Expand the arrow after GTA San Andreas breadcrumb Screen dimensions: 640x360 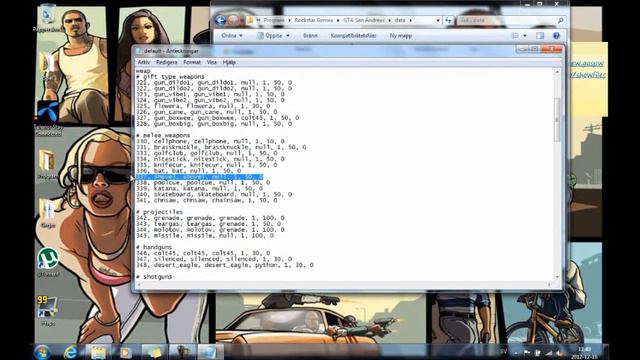[389, 20]
